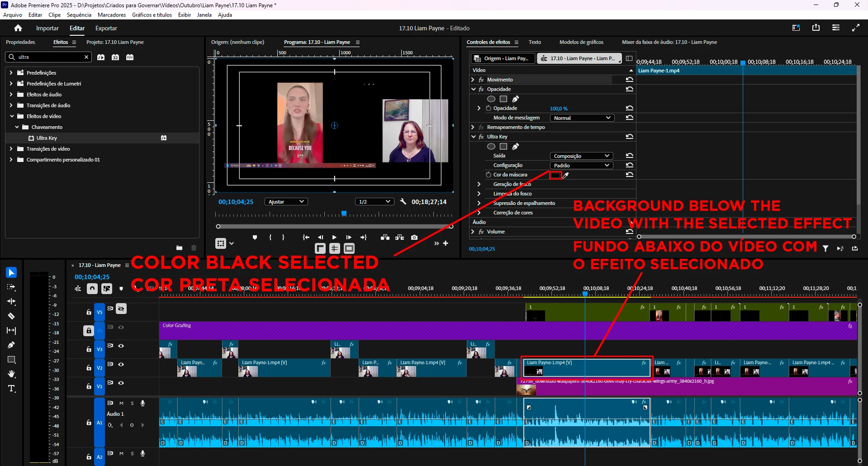Click the program monitor playhead scrubber
868x466 pixels.
point(344,213)
